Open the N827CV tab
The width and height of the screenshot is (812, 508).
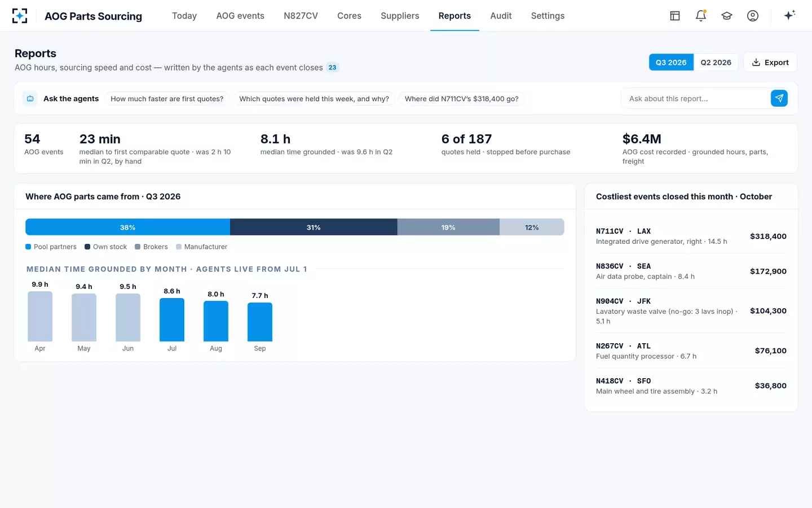coord(301,16)
